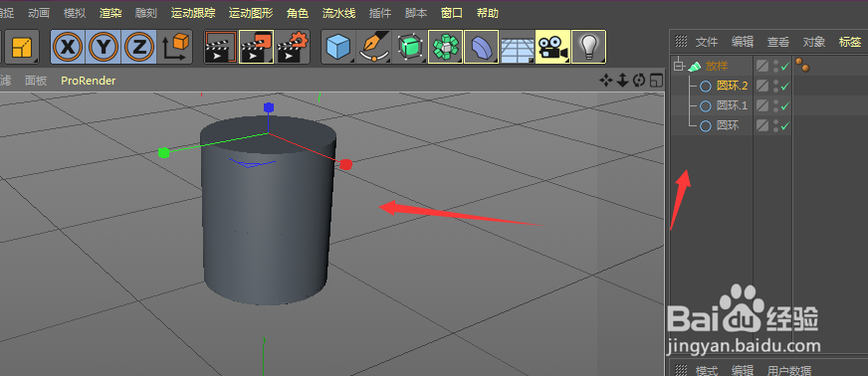
Task: Click the viewport rotate camera icon
Action: pyautogui.click(x=639, y=81)
